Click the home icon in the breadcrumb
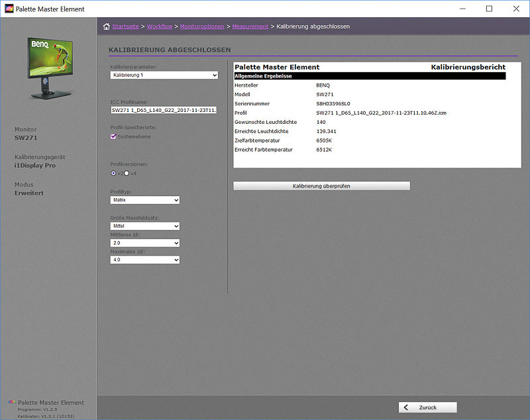The image size is (530, 420). (107, 26)
